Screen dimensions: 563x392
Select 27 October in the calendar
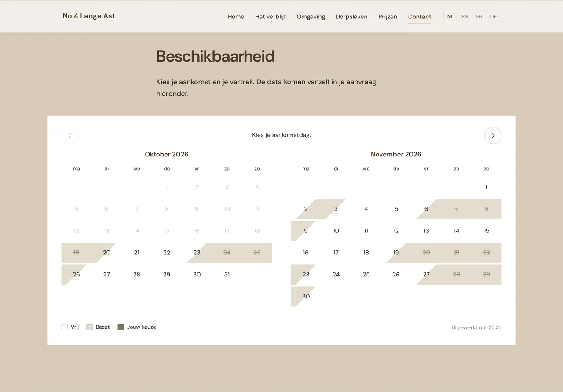(x=106, y=274)
